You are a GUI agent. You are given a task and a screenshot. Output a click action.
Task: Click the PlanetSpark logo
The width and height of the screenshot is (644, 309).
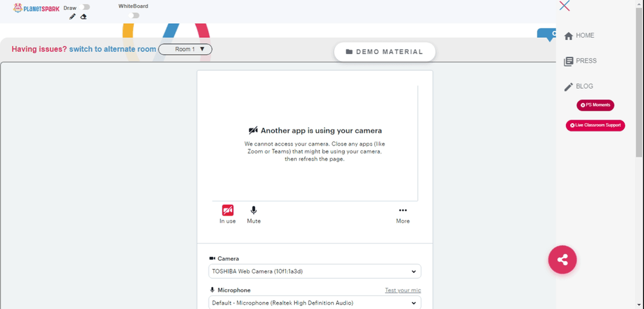[x=36, y=8]
